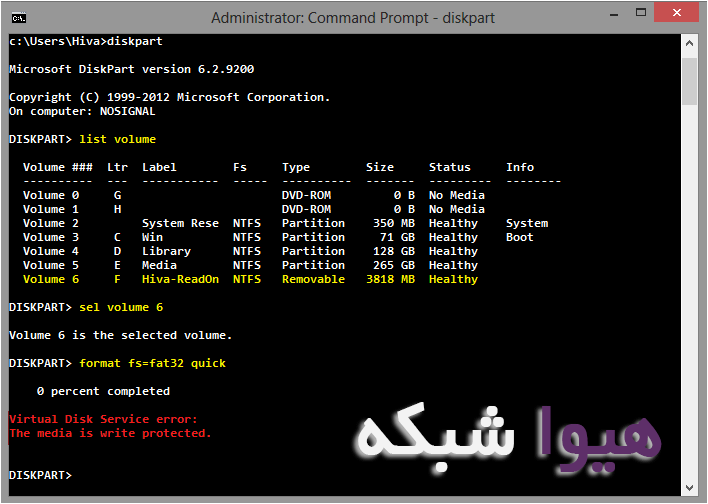The width and height of the screenshot is (708, 504).
Task: Click the 'System' info cell
Action: pos(526,223)
